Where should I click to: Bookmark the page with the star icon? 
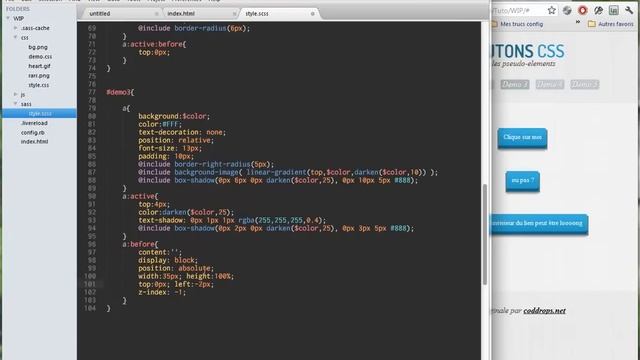[x=551, y=10]
